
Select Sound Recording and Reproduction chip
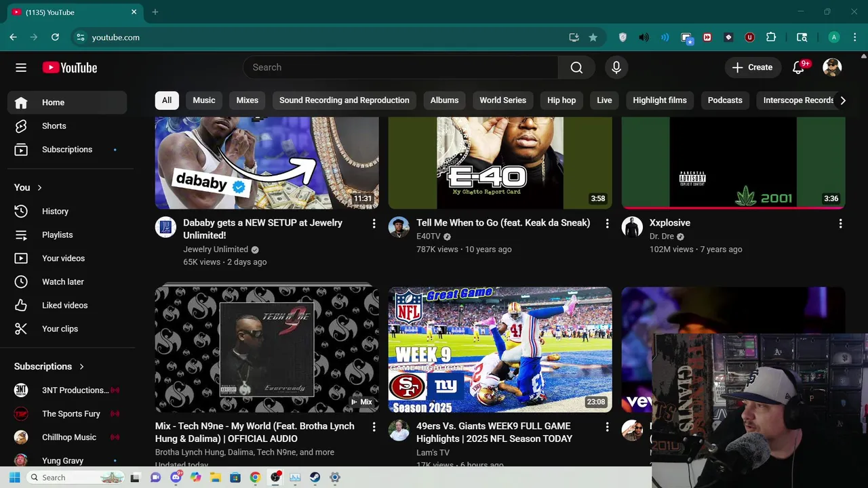tap(344, 100)
